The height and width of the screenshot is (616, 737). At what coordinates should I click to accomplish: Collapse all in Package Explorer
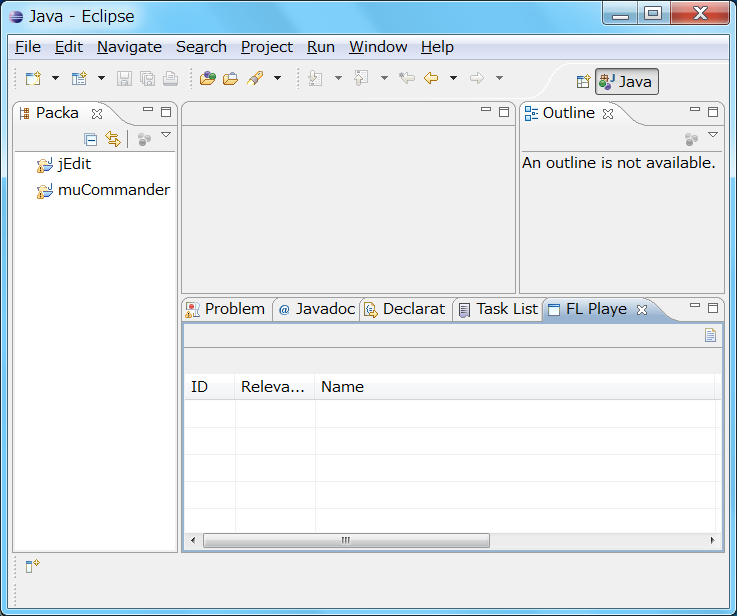[91, 140]
